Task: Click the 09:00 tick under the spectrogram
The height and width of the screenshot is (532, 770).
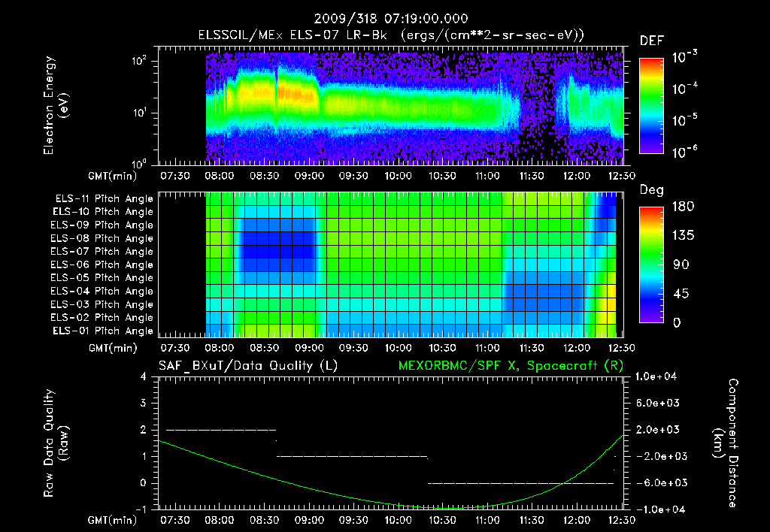Action: [309, 176]
